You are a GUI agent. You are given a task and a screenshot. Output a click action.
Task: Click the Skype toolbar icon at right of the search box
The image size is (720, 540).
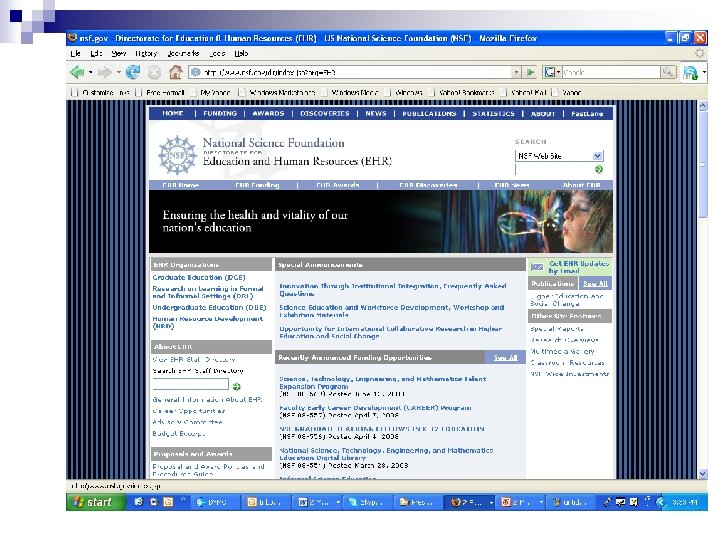(690, 73)
